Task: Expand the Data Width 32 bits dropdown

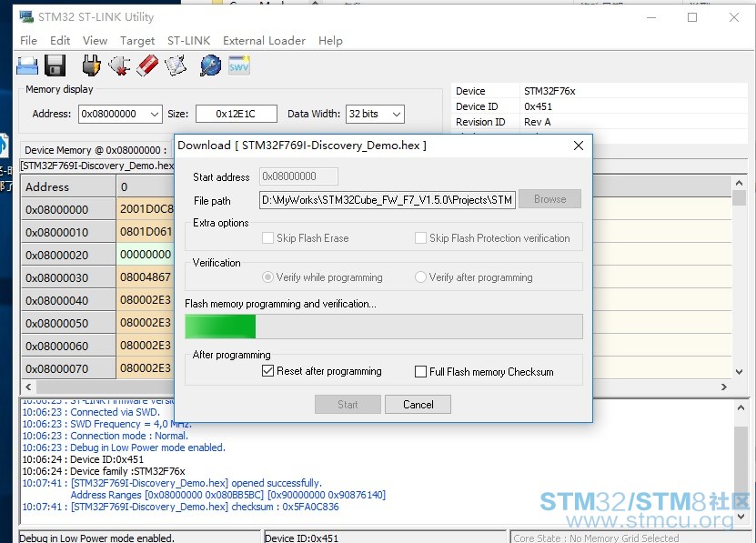Action: [397, 115]
